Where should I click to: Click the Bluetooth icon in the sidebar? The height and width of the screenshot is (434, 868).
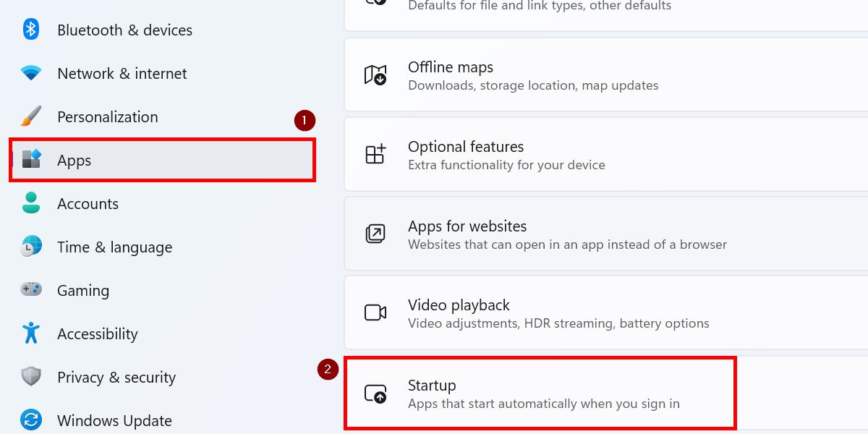click(x=30, y=30)
